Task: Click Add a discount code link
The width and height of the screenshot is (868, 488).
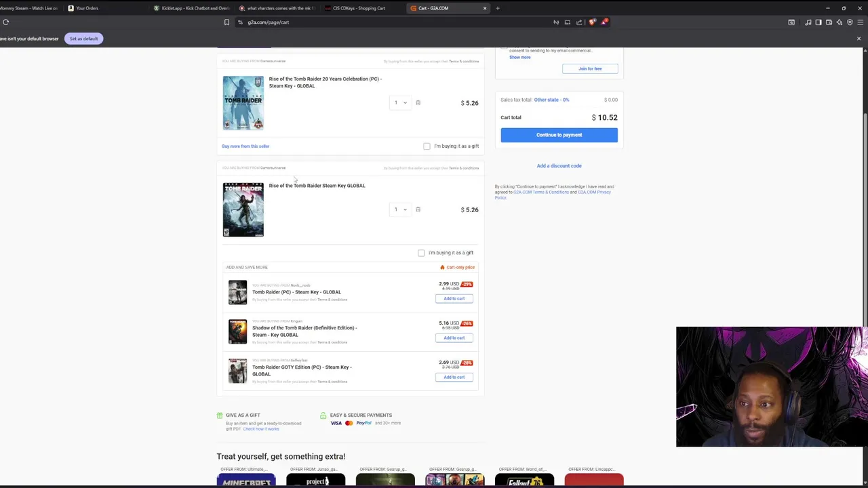Action: [x=559, y=165]
